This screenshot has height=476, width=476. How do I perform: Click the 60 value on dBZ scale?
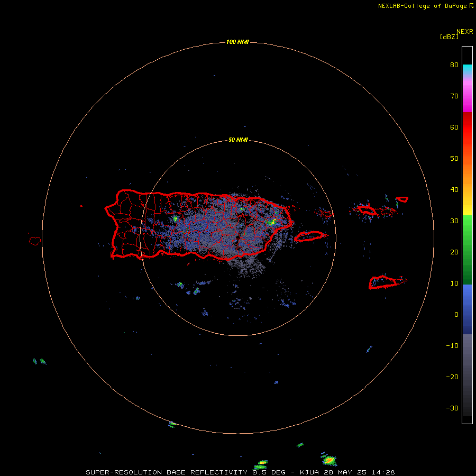[x=454, y=127]
